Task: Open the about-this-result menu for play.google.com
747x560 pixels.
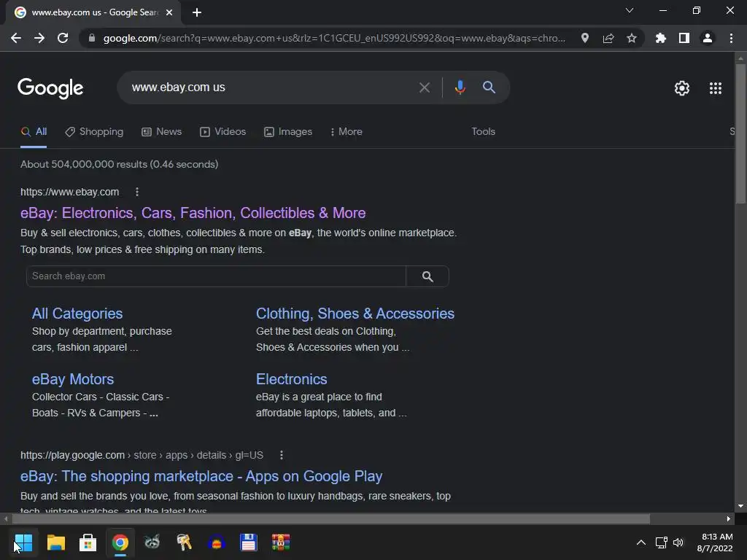Action: (282, 455)
